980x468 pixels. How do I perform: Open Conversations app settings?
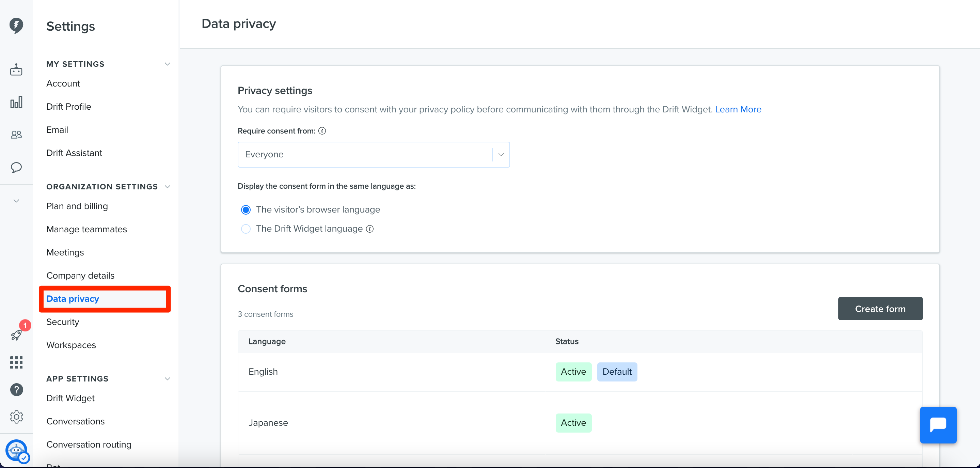click(75, 422)
